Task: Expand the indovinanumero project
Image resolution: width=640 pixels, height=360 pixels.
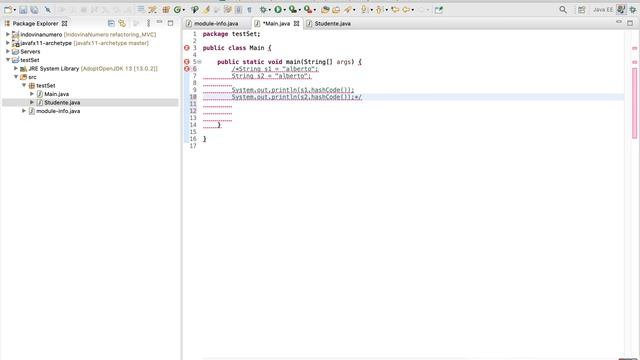Action: (8, 35)
